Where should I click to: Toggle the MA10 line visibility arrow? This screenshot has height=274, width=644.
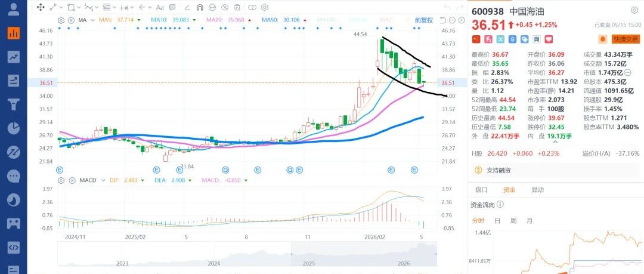(193, 20)
